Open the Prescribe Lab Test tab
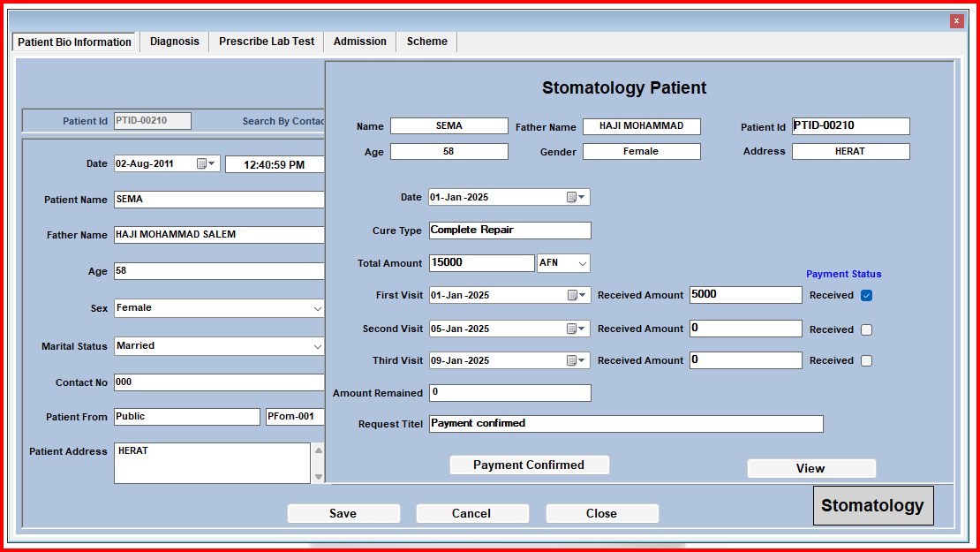This screenshot has width=980, height=552. click(x=267, y=42)
